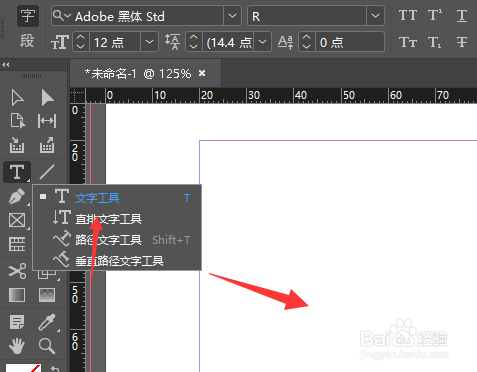
Task: Choose 路径文字工具 from the flyout menu
Action: point(117,240)
